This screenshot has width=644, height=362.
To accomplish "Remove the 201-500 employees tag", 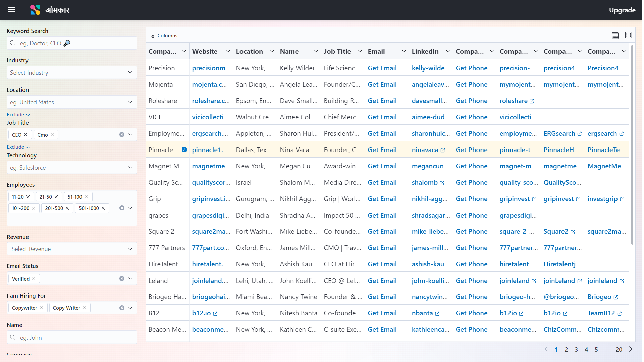I will coord(67,208).
